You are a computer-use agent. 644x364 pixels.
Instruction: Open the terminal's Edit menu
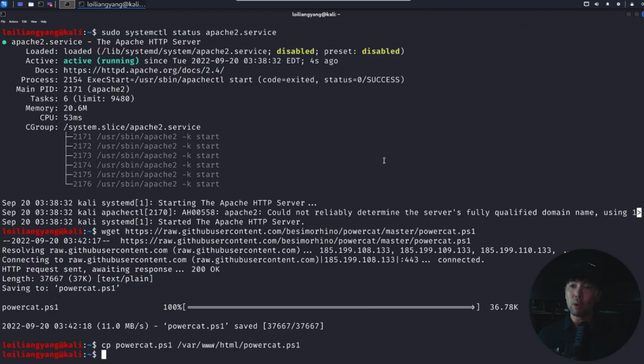(x=25, y=21)
